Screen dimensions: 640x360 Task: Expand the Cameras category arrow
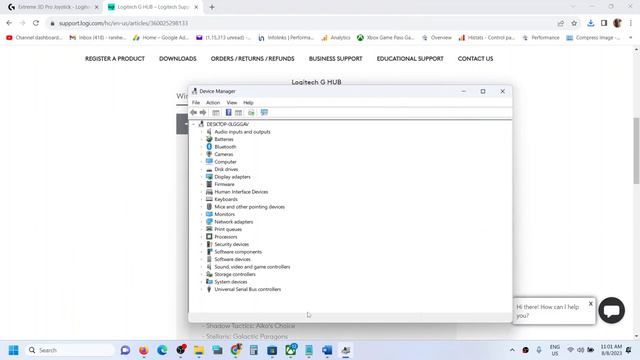[x=201, y=154]
